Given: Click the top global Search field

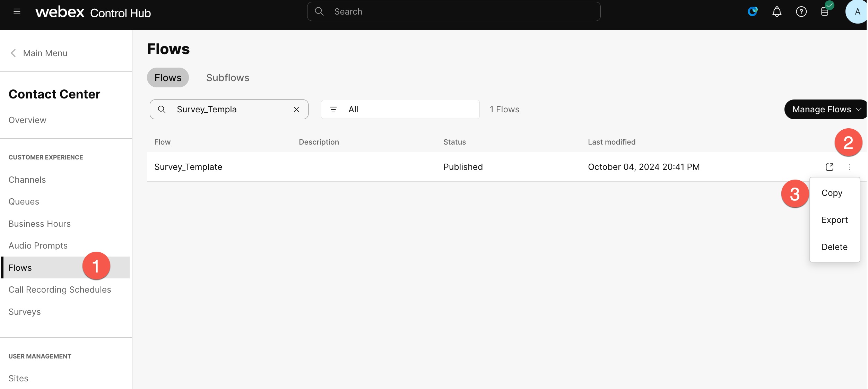Looking at the screenshot, I should click(x=453, y=12).
